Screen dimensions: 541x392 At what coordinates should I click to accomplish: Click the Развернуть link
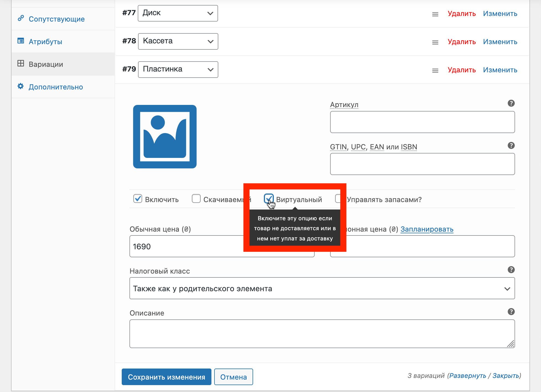point(468,376)
